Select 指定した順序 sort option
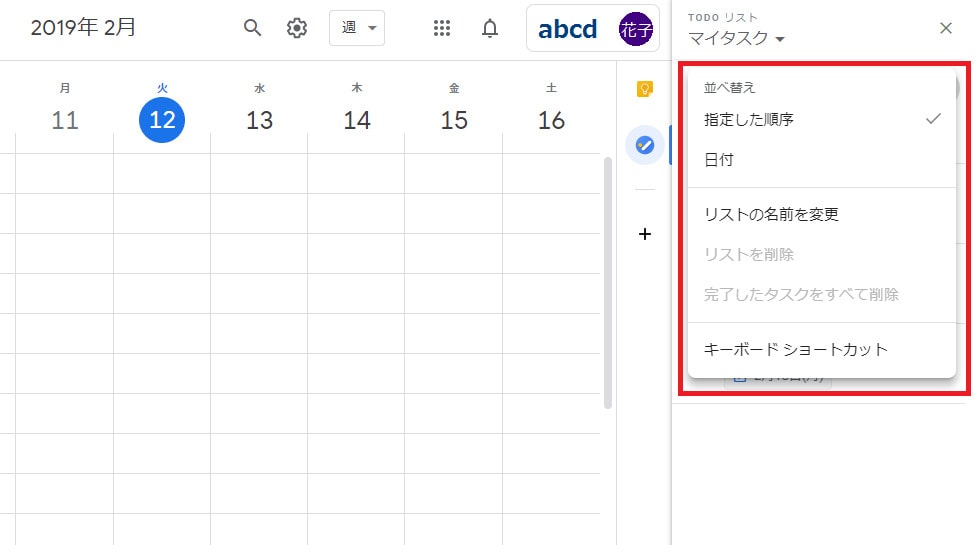This screenshot has height=545, width=979. (750, 119)
